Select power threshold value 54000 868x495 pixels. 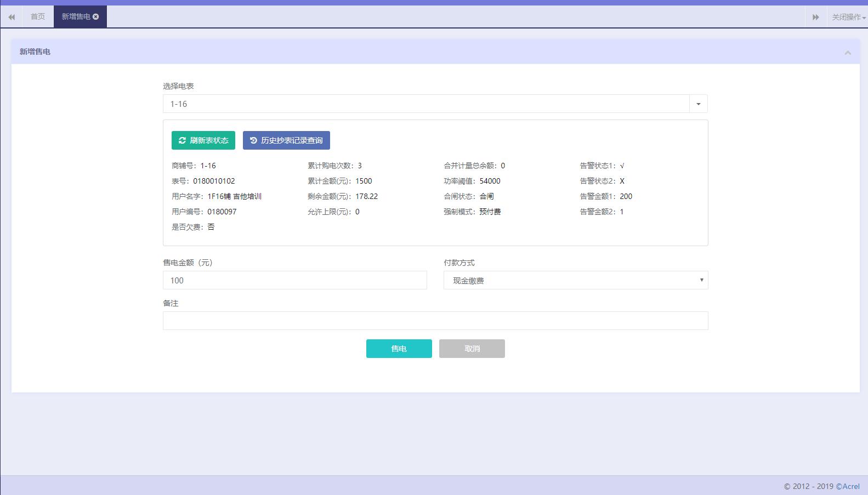point(490,181)
